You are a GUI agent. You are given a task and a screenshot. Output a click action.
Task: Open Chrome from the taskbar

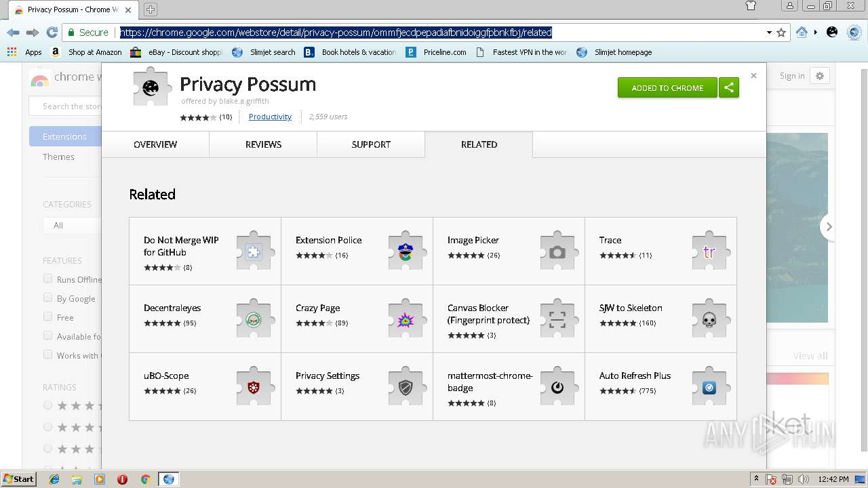145,479
